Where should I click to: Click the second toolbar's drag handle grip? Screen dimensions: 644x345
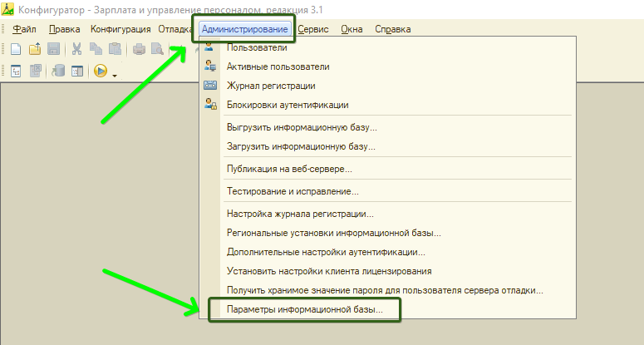[x=3, y=71]
